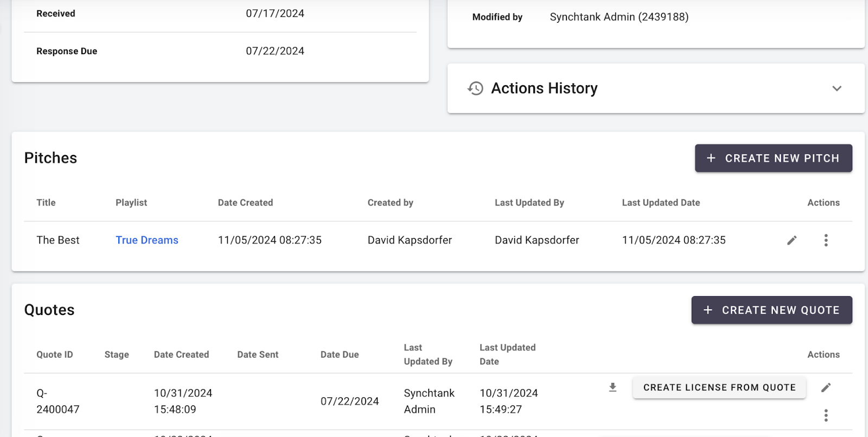Viewport: 868px width, 437px height.
Task: Click the Actions History heading
Action: [544, 88]
